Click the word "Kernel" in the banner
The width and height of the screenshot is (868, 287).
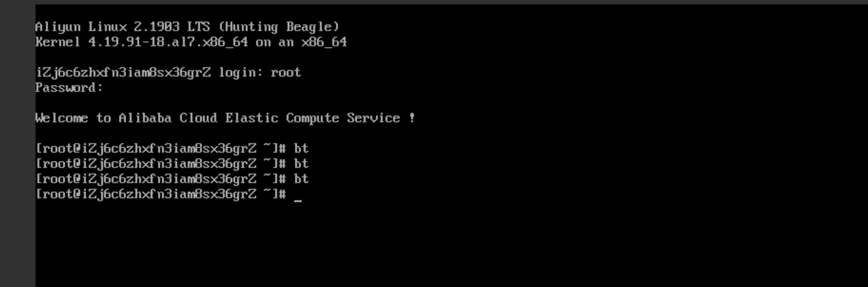coord(58,42)
